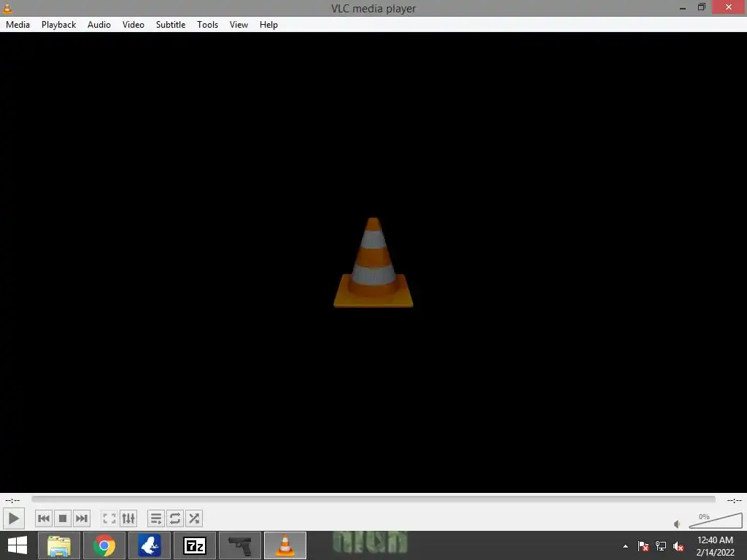This screenshot has height=560, width=747.
Task: Open the Help menu
Action: tap(268, 25)
